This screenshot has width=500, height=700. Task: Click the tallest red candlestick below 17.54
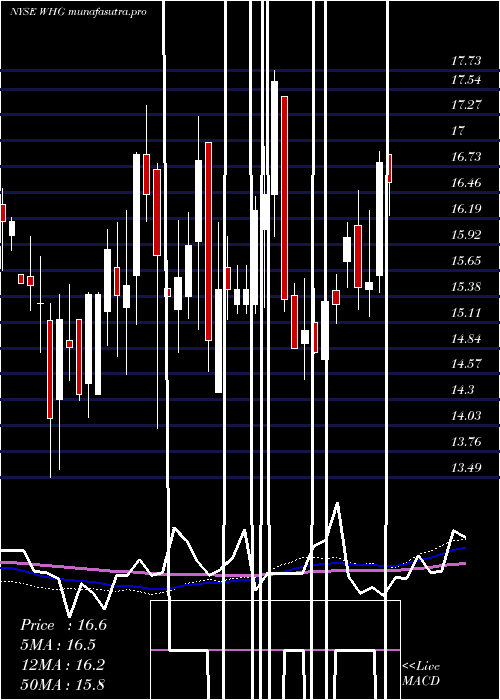tap(284, 198)
